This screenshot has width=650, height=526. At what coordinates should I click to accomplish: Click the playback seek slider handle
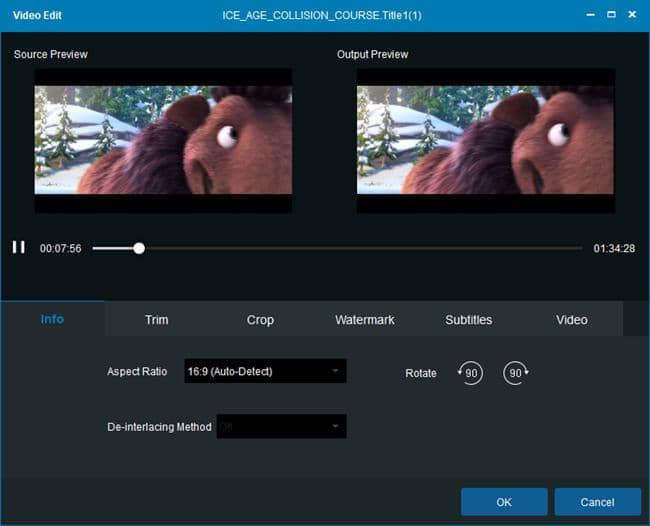click(x=139, y=248)
